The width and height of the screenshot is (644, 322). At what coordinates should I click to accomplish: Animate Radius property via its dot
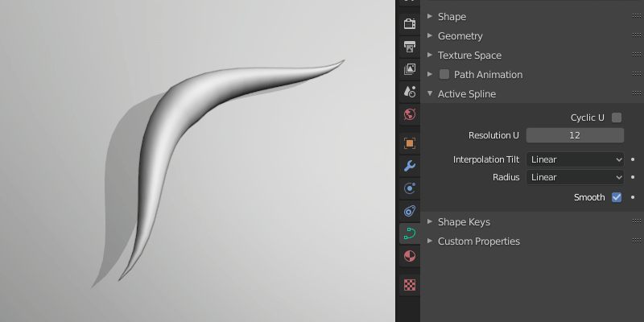(633, 177)
